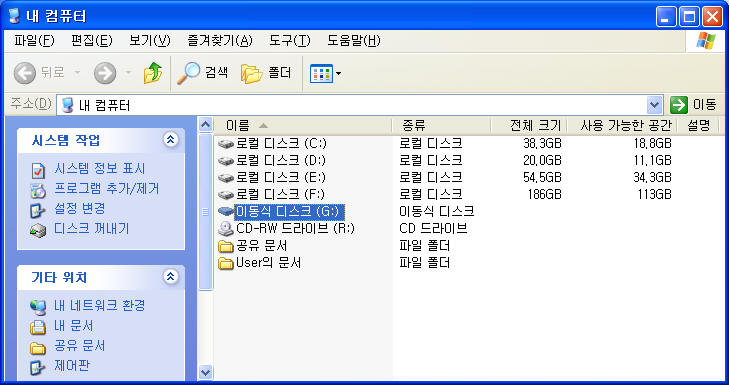Screen dimensions: 729x385
Task: Go up one folder level
Action: [x=152, y=73]
